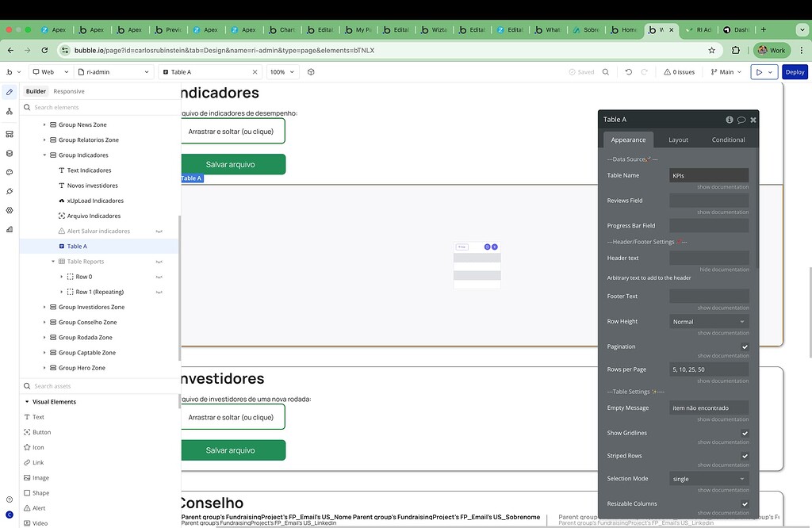Open the Responsive tab in the builder
The height and width of the screenshot is (528, 812).
[x=68, y=90]
